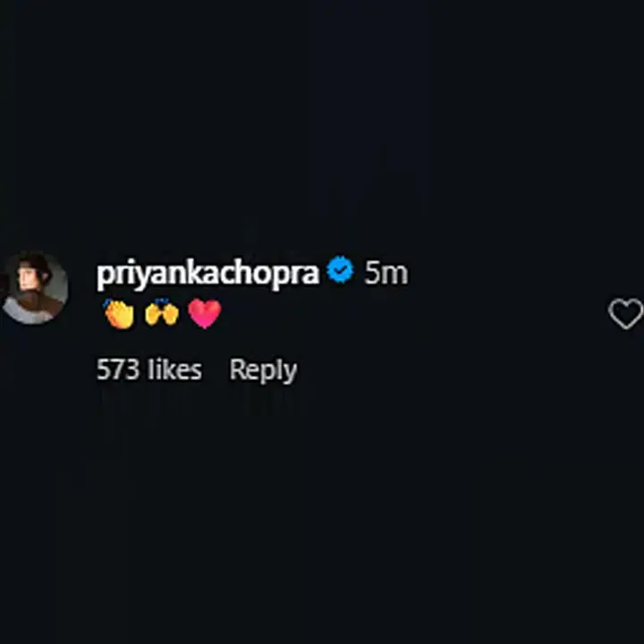Click the blue verified badge

pyautogui.click(x=340, y=269)
